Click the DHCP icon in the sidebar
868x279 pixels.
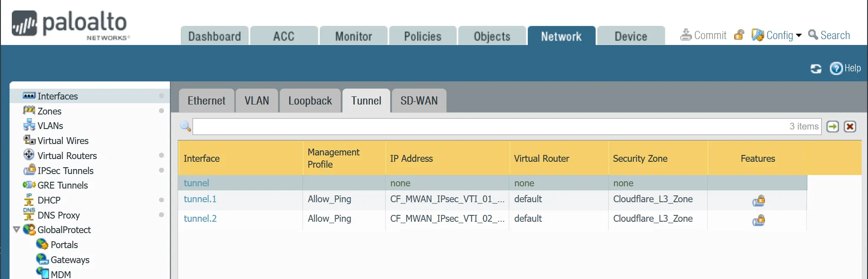tap(28, 200)
